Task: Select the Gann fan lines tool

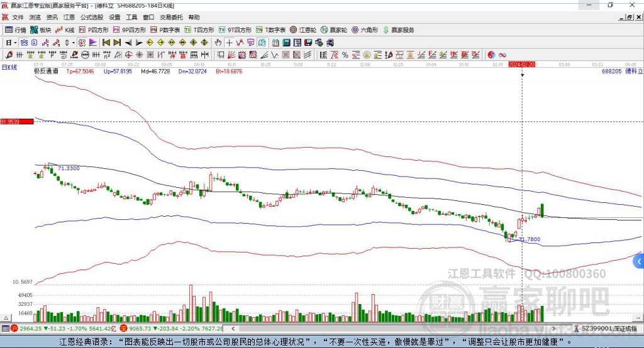Action: pyautogui.click(x=232, y=55)
